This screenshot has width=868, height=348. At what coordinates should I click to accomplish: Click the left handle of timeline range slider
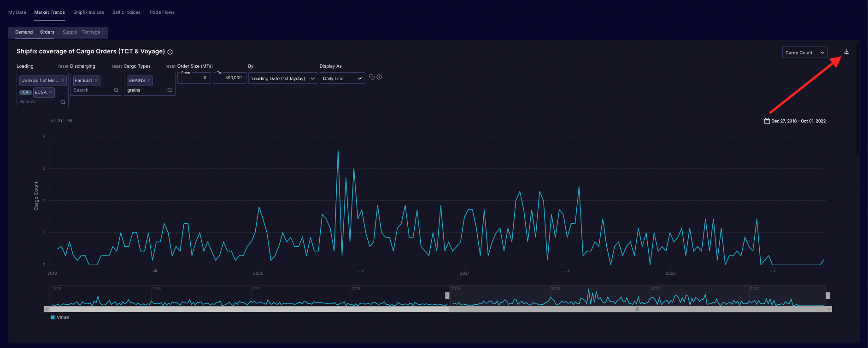point(447,296)
